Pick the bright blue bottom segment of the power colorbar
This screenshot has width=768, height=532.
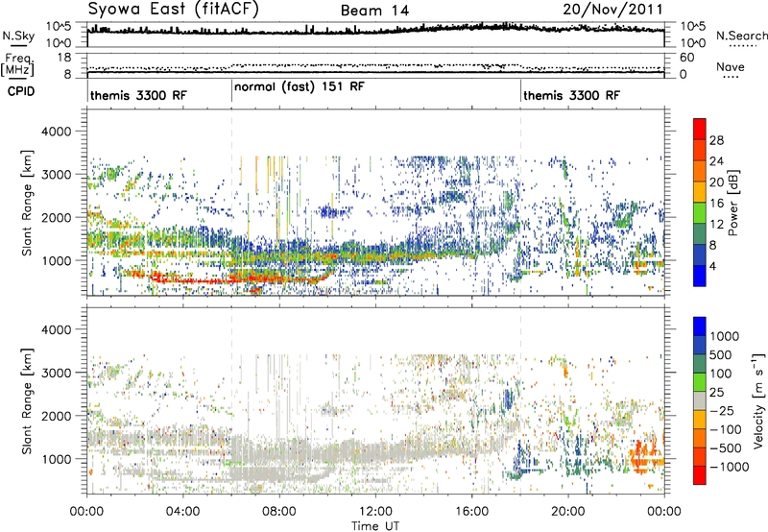(x=700, y=276)
